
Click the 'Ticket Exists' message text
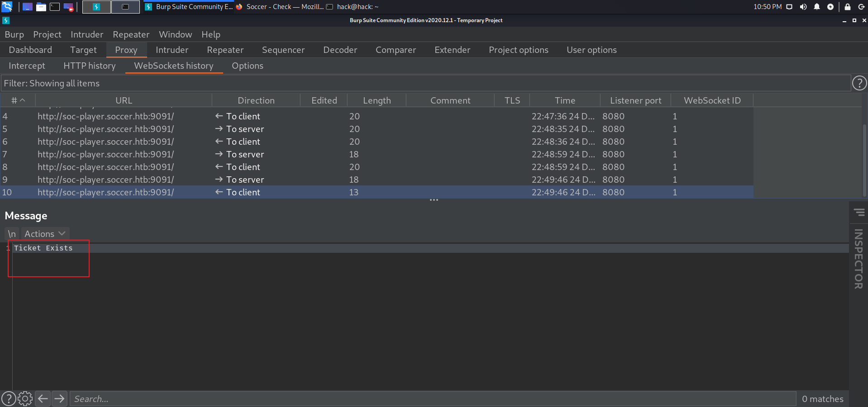(43, 248)
